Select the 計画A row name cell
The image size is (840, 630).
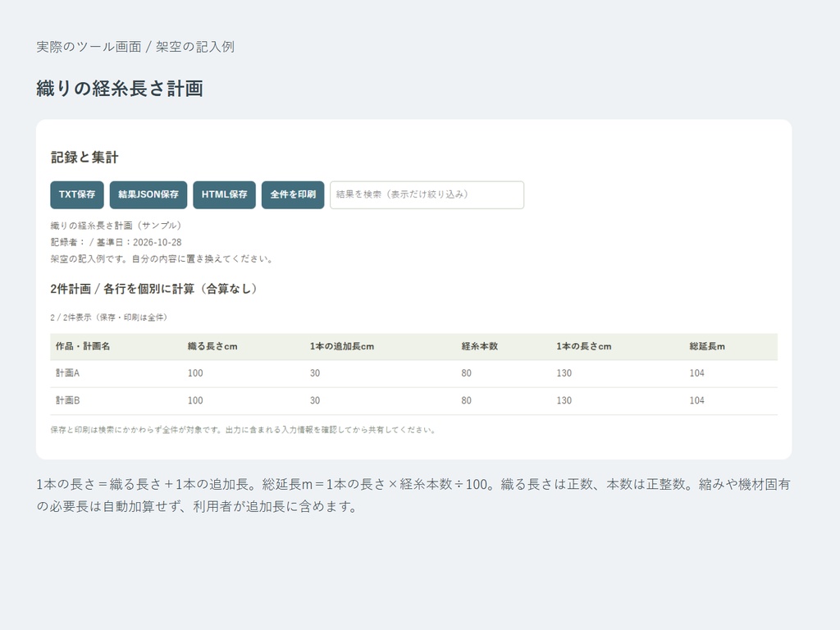click(x=67, y=373)
